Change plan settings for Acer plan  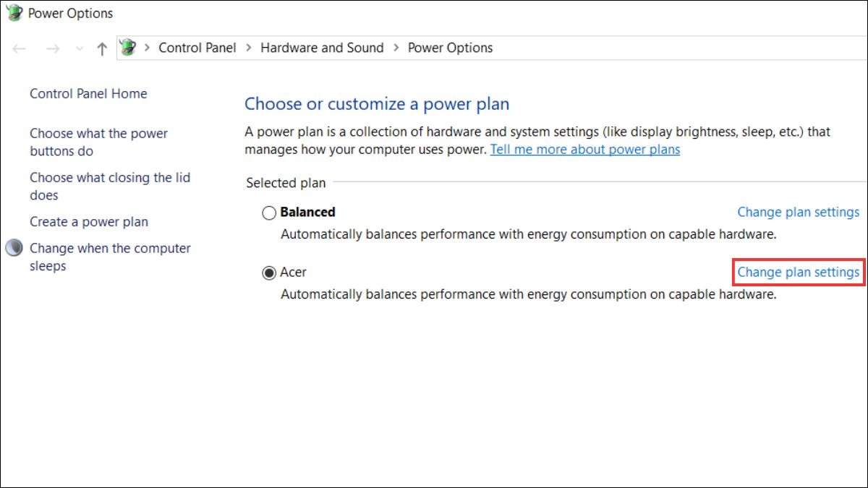(799, 272)
